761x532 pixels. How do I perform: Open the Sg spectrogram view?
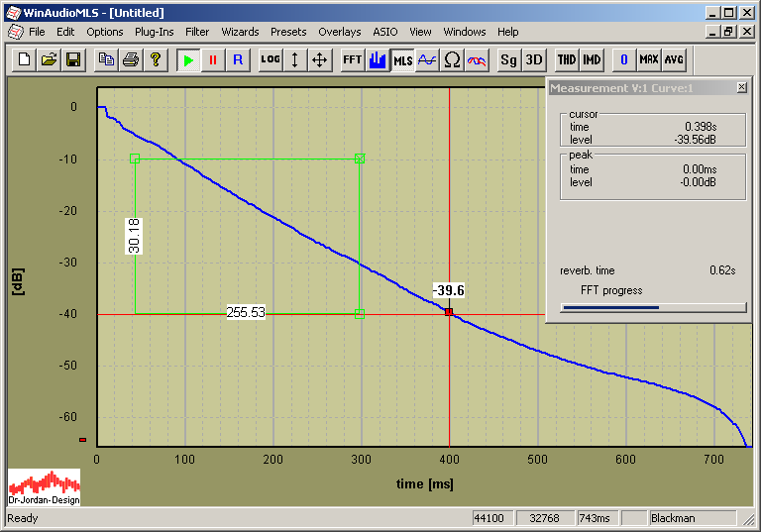(x=508, y=59)
